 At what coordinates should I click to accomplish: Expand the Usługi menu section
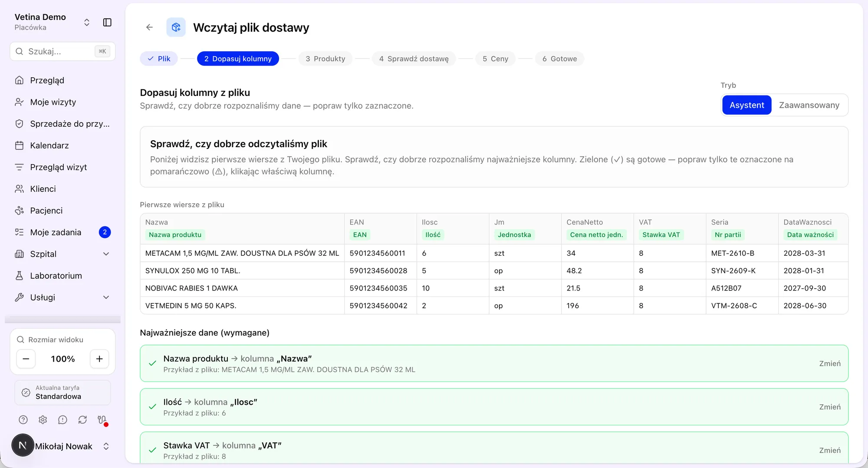(62, 297)
